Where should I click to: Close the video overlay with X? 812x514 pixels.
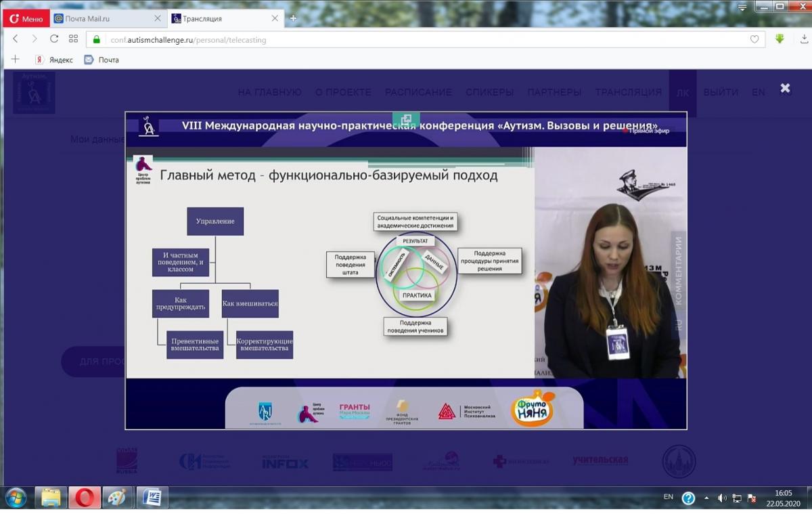coord(785,88)
